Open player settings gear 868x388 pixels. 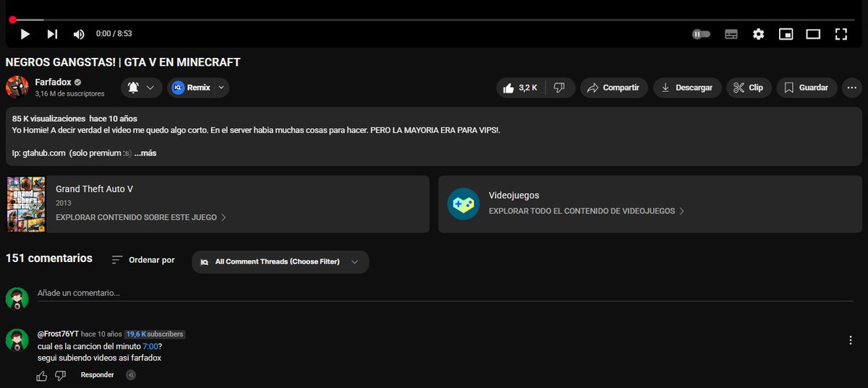coord(758,34)
